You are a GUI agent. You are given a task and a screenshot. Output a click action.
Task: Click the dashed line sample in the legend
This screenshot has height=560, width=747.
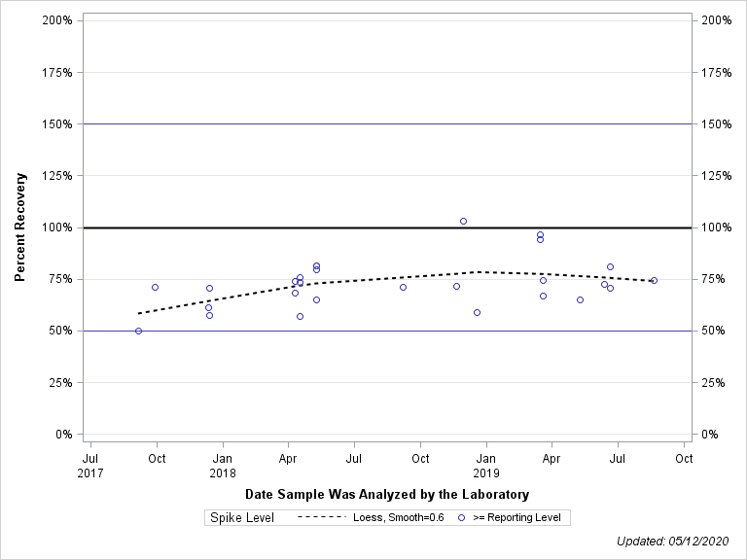point(322,517)
